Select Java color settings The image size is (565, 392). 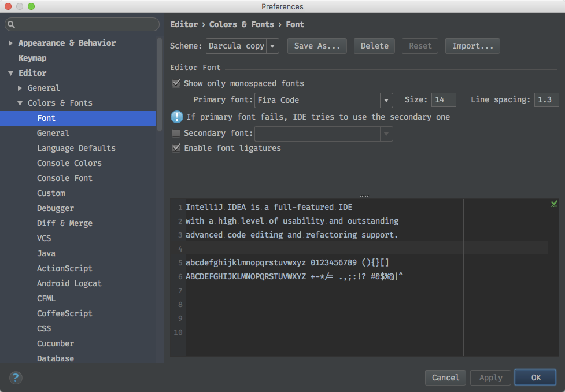point(46,253)
